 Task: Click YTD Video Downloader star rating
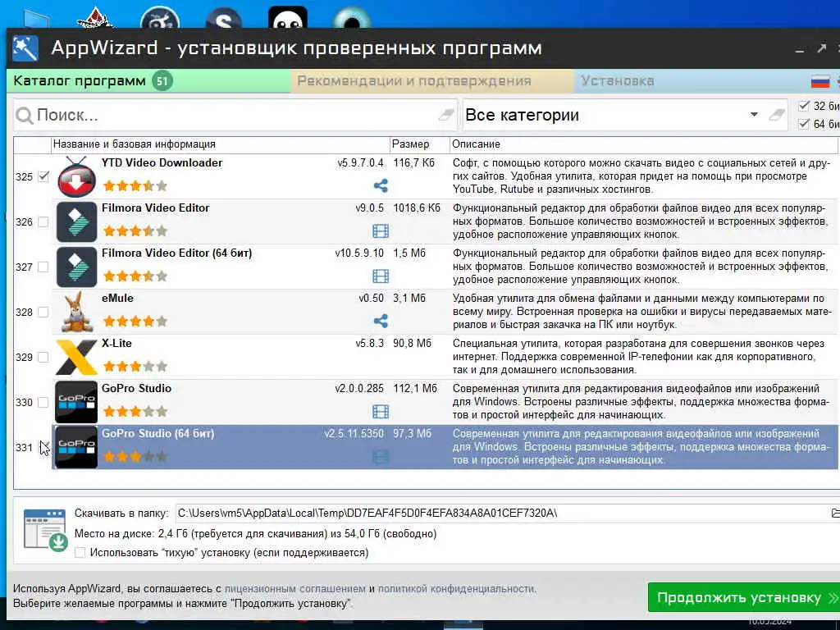coord(135,186)
